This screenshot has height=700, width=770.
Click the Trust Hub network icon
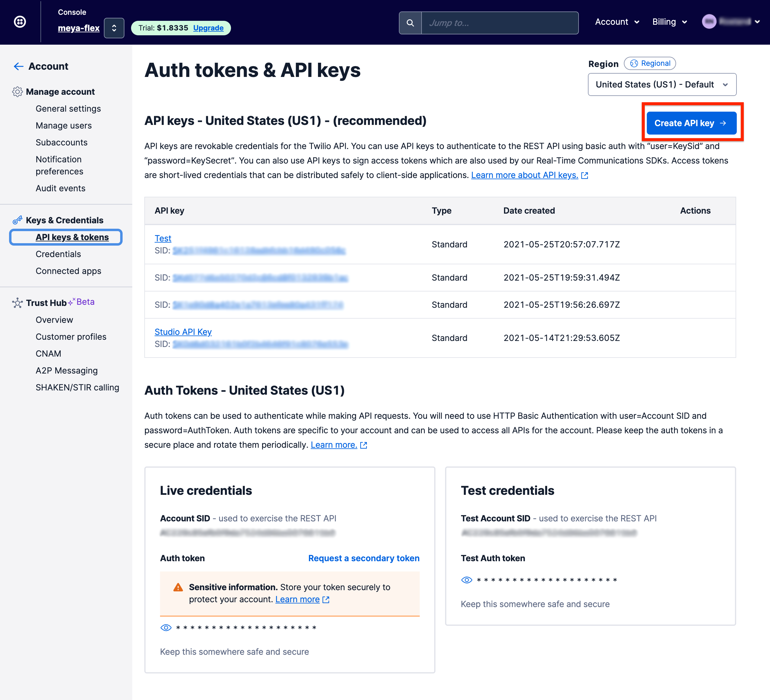17,303
